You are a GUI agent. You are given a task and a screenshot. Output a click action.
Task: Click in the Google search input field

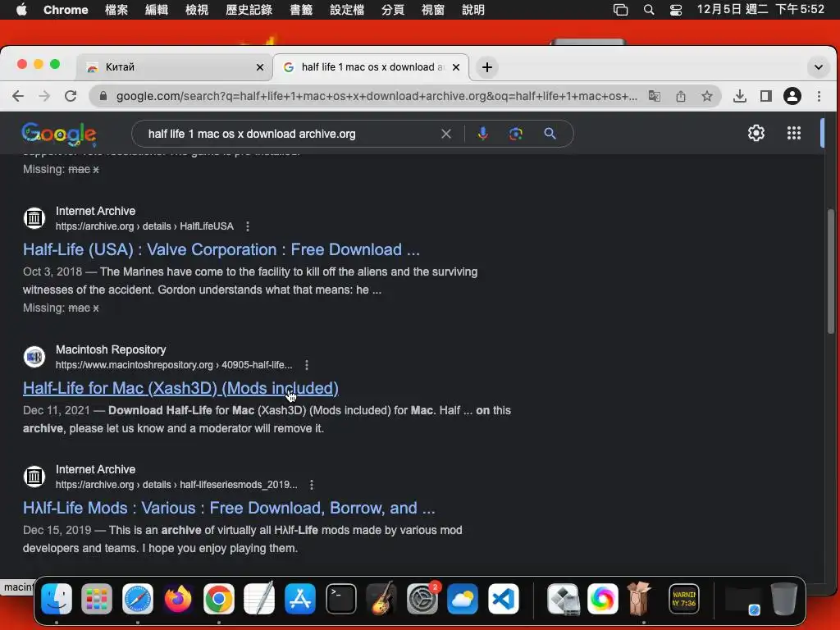(x=290, y=134)
